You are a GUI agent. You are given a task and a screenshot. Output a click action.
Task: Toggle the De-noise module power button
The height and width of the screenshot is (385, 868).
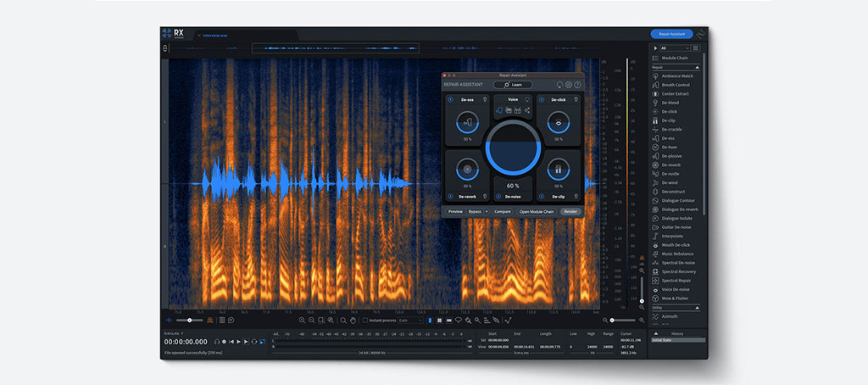pyautogui.click(x=498, y=196)
